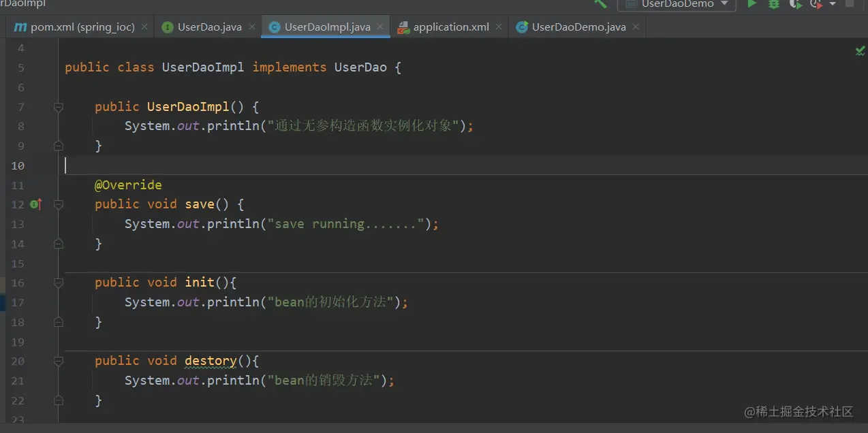The width and height of the screenshot is (868, 433).
Task: Click the Maven icon on pom.xml tab
Action: click(x=20, y=27)
